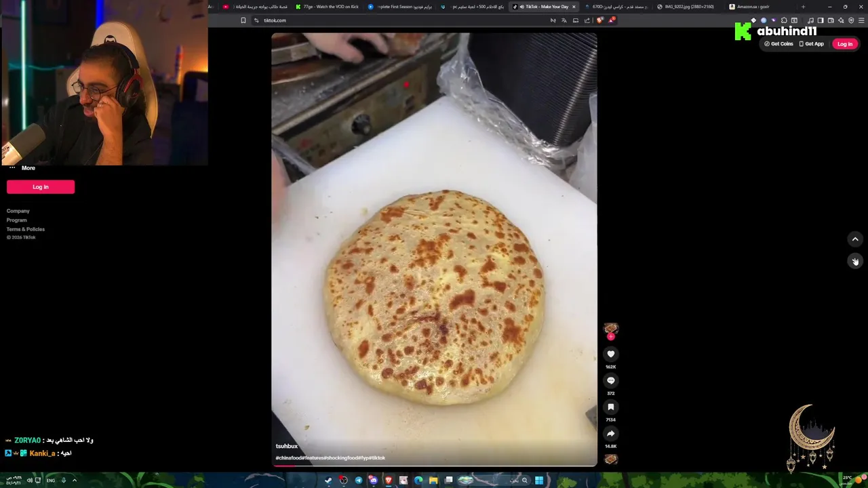Viewport: 868px width, 488px height.
Task: Share the video using the arrow icon
Action: (610, 433)
